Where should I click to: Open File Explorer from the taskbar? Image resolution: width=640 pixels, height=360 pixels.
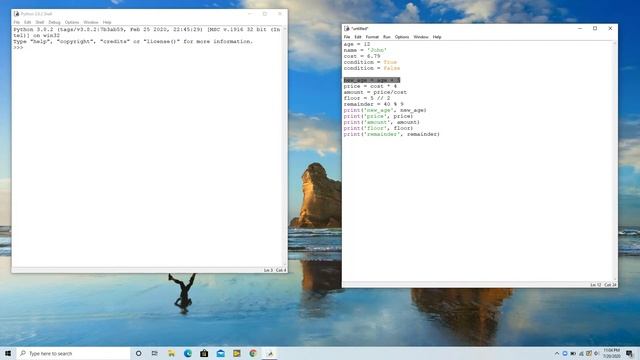(x=171, y=353)
